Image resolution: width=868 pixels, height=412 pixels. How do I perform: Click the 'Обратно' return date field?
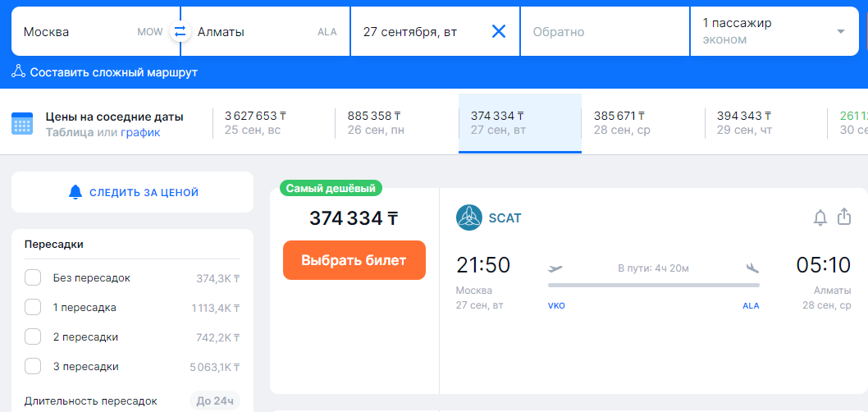tap(604, 32)
